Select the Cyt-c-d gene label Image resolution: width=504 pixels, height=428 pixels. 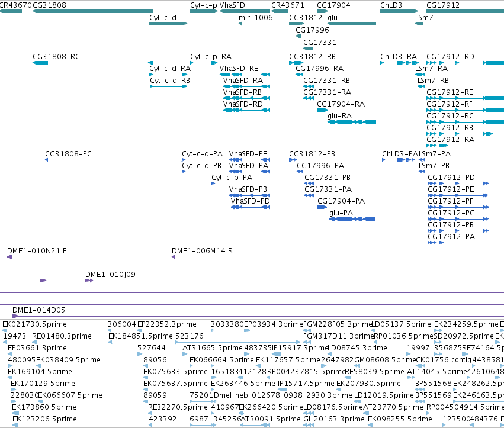click(163, 18)
